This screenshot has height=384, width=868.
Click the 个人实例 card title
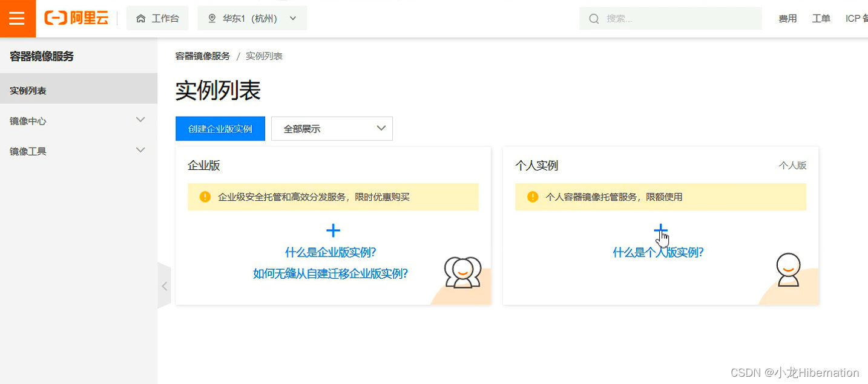tap(536, 165)
